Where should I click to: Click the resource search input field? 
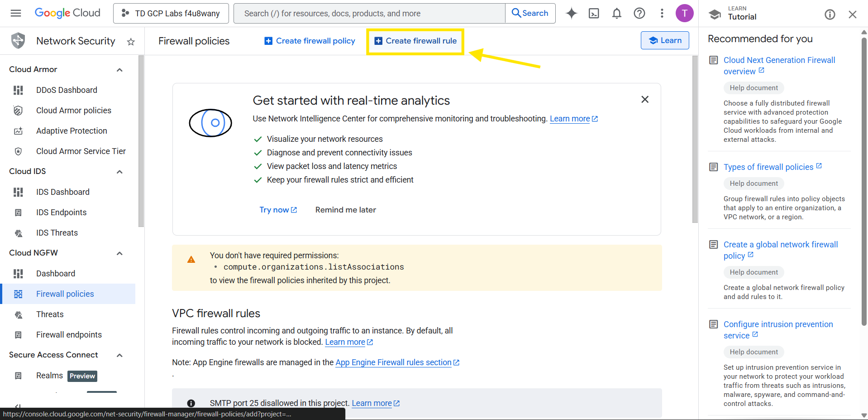[369, 13]
